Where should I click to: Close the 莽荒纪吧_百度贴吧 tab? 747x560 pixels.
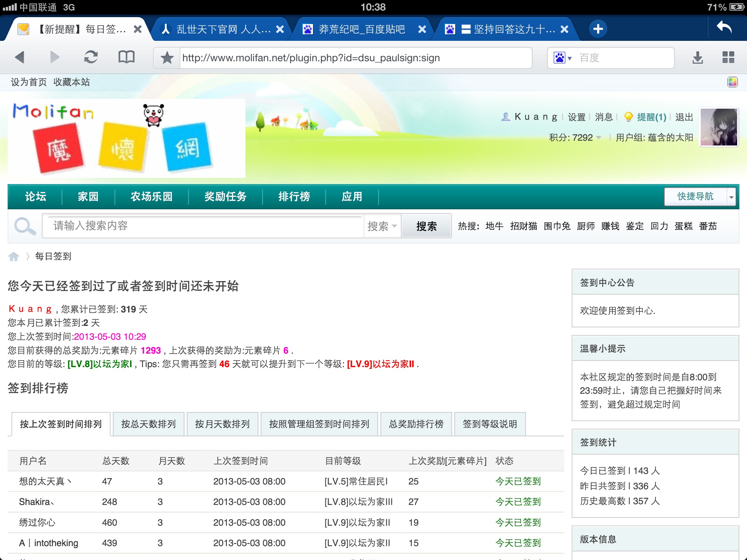click(422, 29)
